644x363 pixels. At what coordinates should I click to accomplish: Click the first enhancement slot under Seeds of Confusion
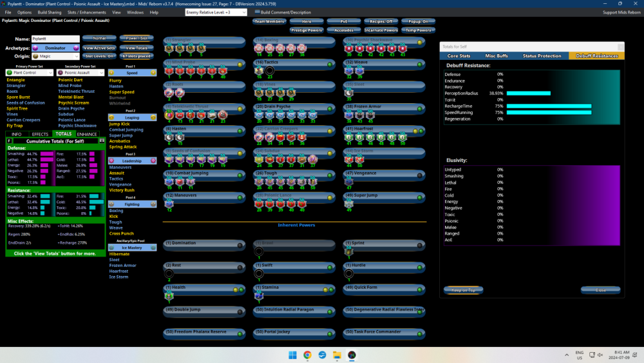169,159
